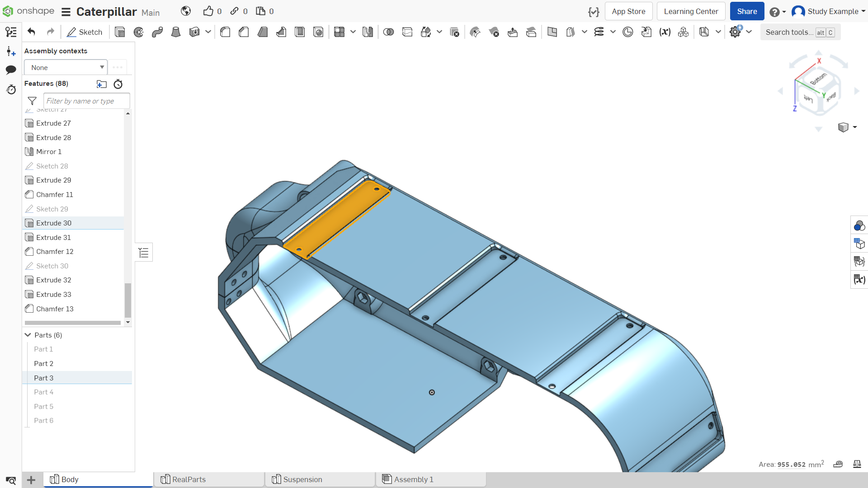The height and width of the screenshot is (488, 868).
Task: Focus the Filter by name or type field
Action: [x=87, y=101]
